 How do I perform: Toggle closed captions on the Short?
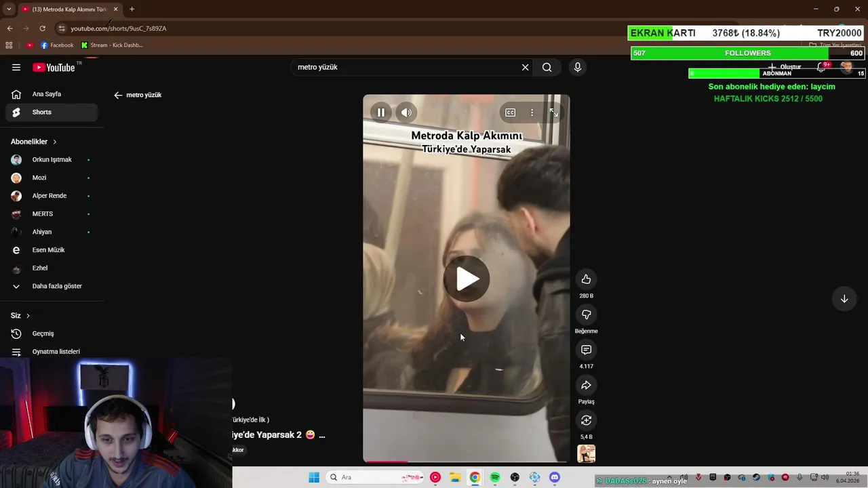tap(511, 113)
